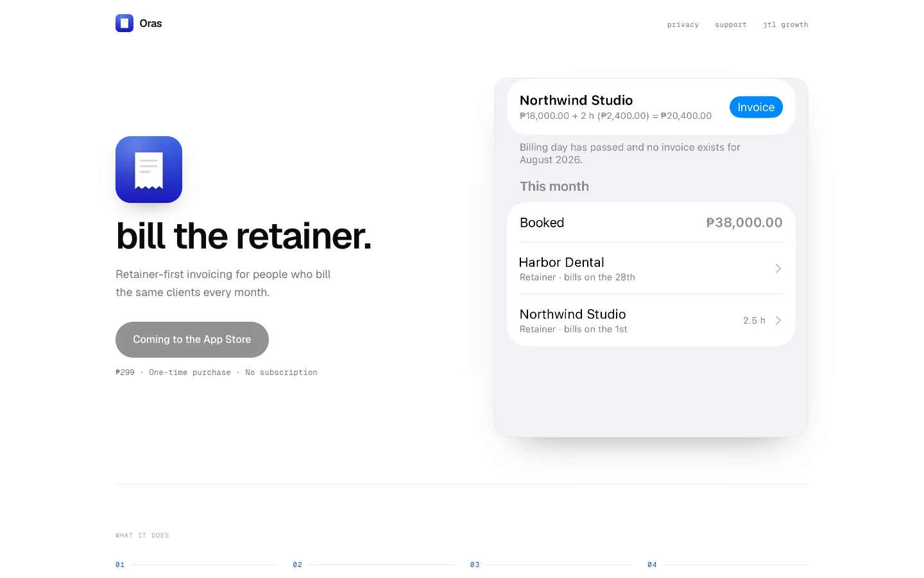The image size is (924, 578).
Task: Click the Retainer-first invoicing tagline
Action: tap(223, 283)
